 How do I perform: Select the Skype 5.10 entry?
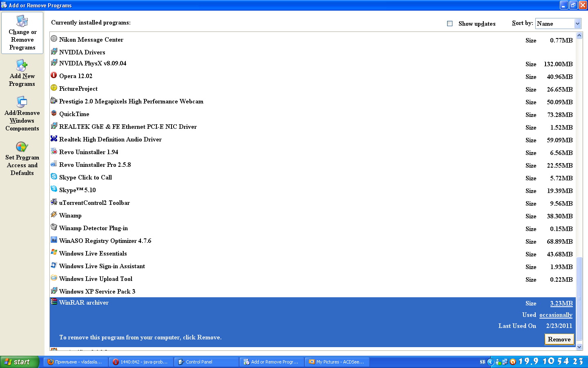point(78,190)
